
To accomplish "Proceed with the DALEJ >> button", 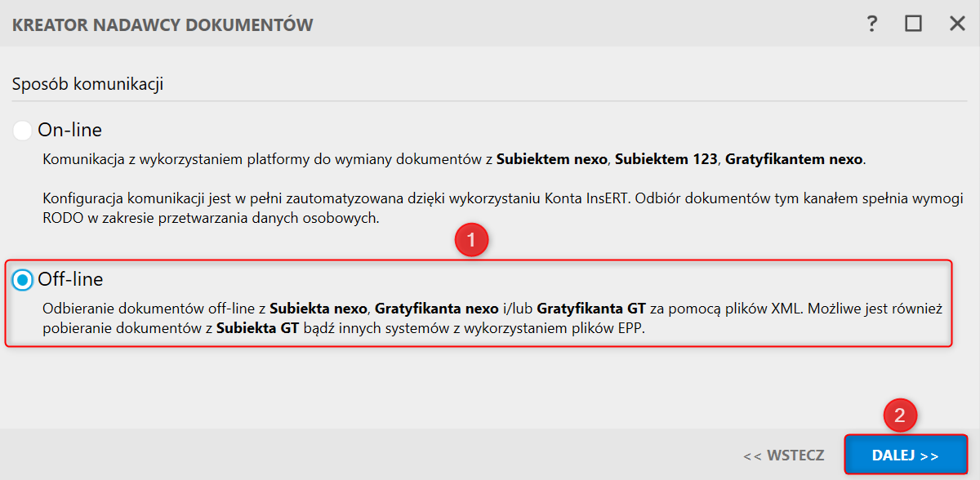I will pyautogui.click(x=905, y=456).
